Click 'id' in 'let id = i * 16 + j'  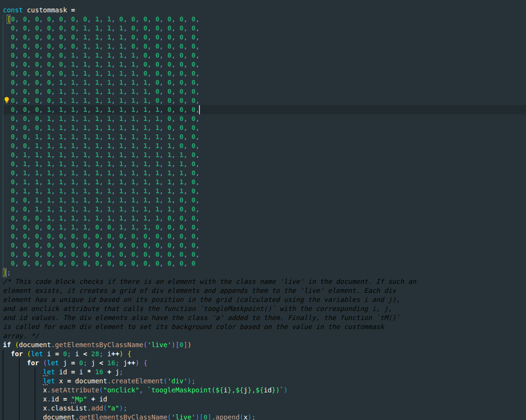click(x=63, y=372)
